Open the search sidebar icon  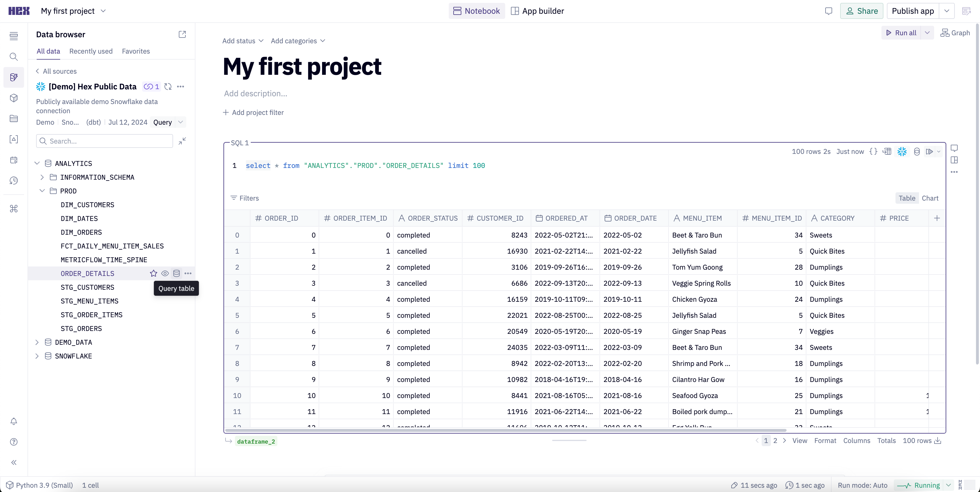14,57
